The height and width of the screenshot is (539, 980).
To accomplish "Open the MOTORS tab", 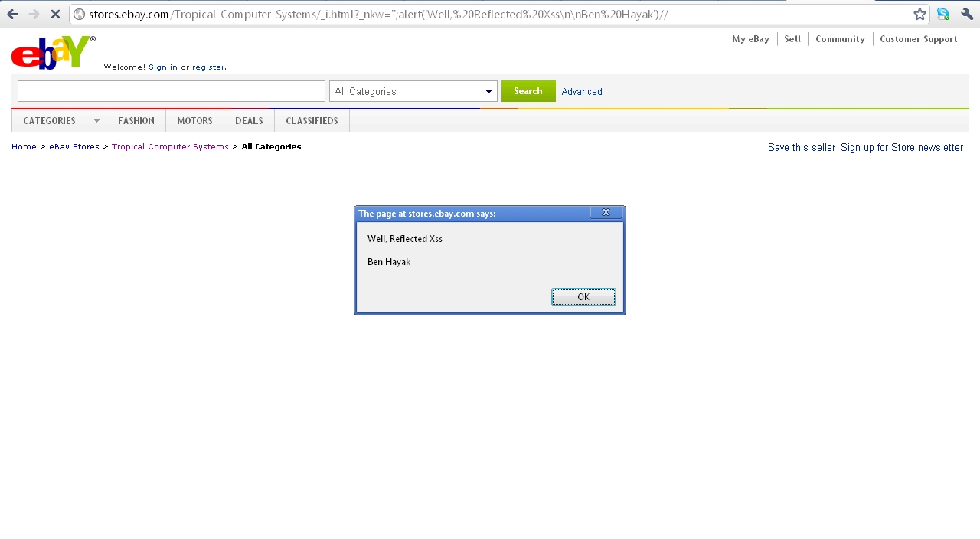I will [x=194, y=120].
